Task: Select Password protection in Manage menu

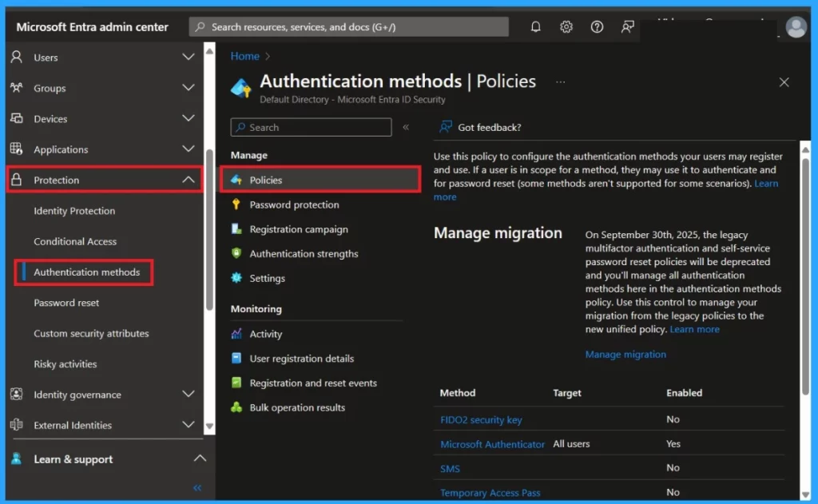Action: [x=294, y=204]
